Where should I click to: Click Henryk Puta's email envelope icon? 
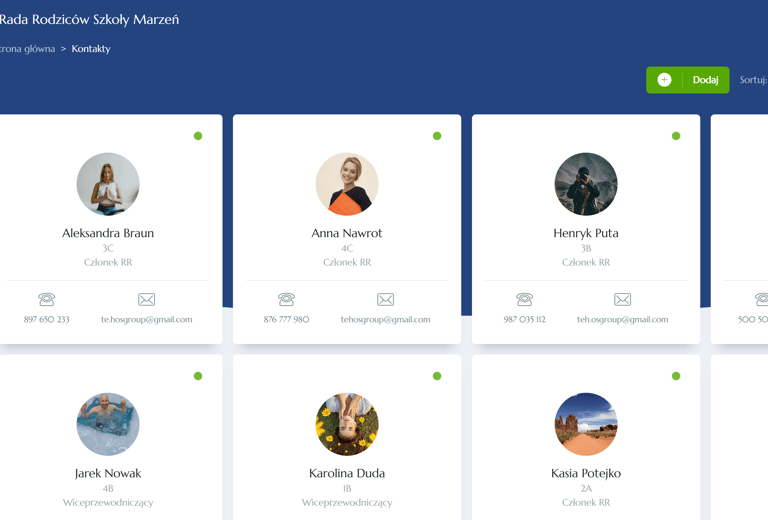[623, 299]
